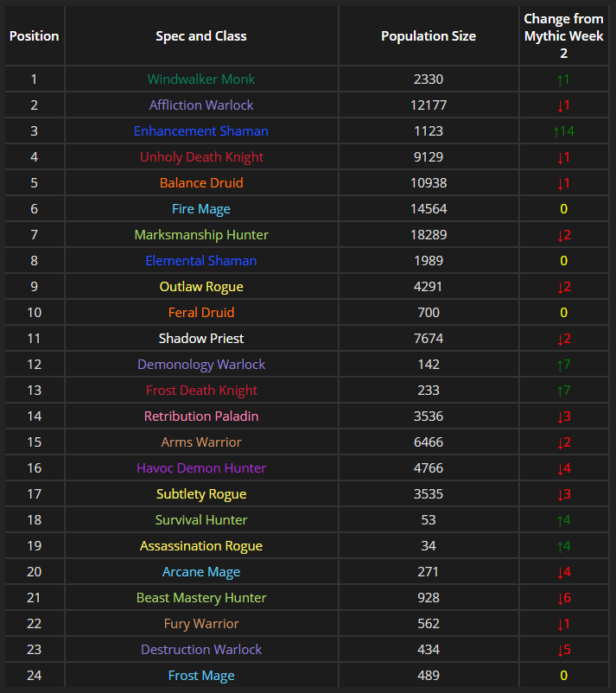Open the Balance Druid entry
Viewport: 616px width, 693px height.
[200, 183]
